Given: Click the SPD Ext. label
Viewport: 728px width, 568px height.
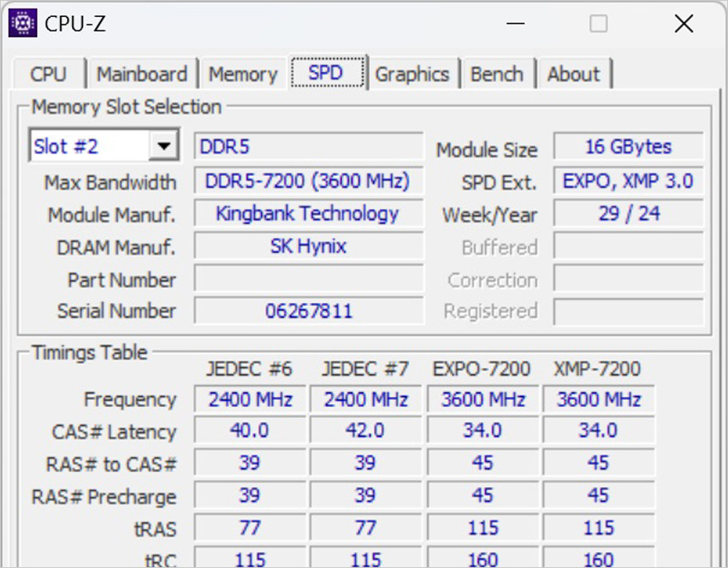Looking at the screenshot, I should point(499,183).
